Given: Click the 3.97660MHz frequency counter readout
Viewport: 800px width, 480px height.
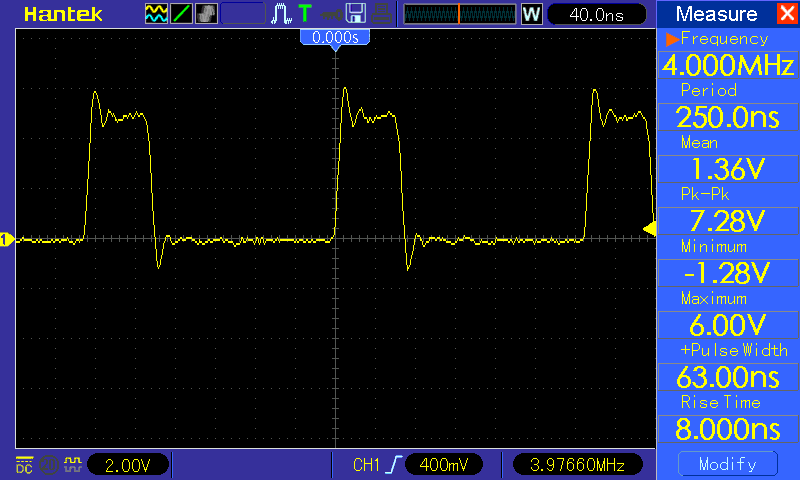Looking at the screenshot, I should coord(577,465).
